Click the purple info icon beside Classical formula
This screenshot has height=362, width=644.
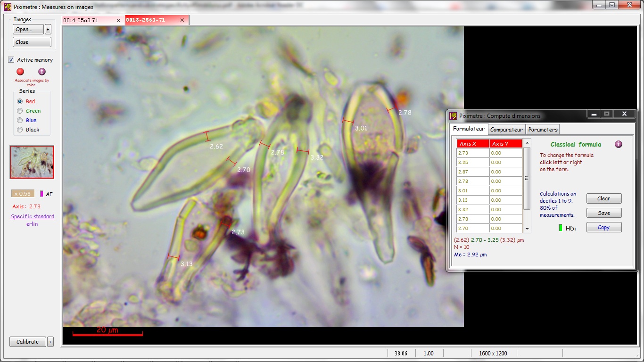pyautogui.click(x=619, y=144)
